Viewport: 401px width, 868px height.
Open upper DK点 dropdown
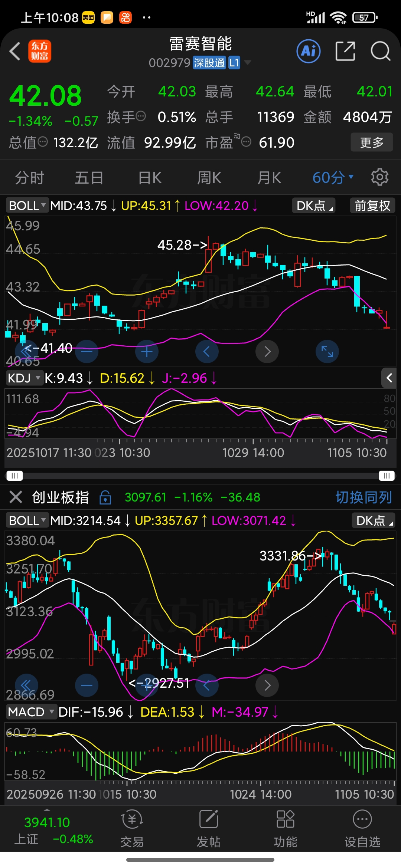(314, 206)
